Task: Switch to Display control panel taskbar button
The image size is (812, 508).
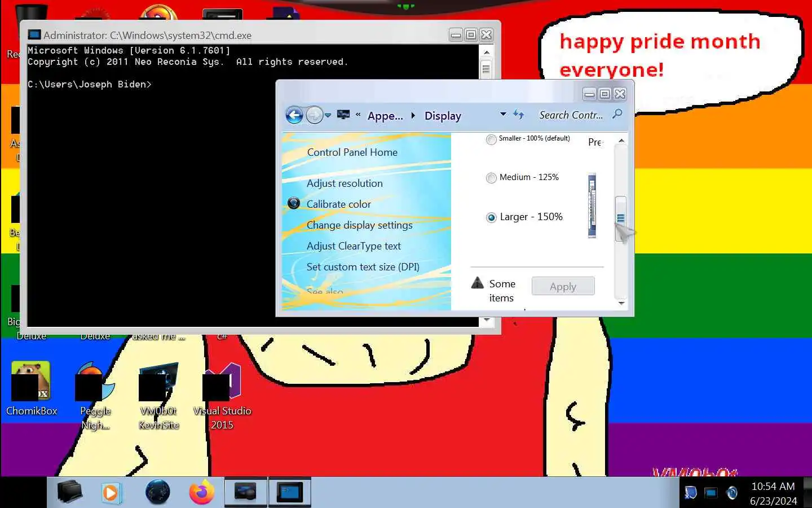Action: pos(246,493)
